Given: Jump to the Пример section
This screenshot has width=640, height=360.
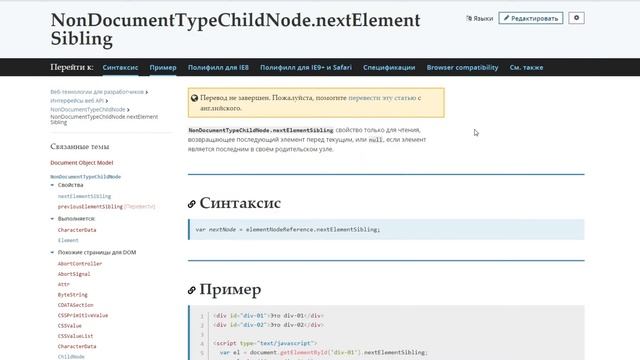Looking at the screenshot, I should [163, 67].
